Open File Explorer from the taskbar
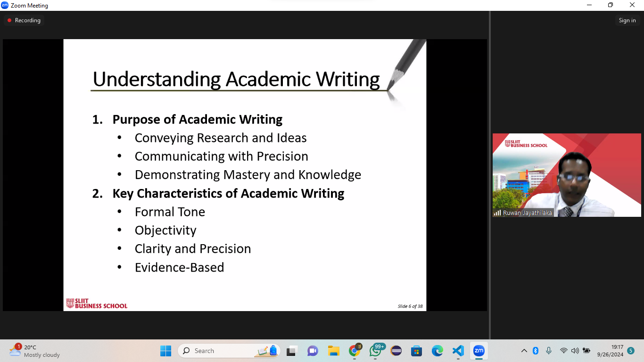The width and height of the screenshot is (644, 362). click(334, 351)
